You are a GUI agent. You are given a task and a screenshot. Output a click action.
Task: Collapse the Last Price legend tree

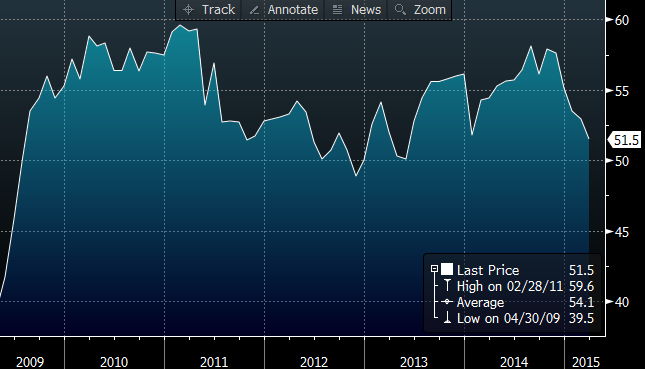(434, 269)
